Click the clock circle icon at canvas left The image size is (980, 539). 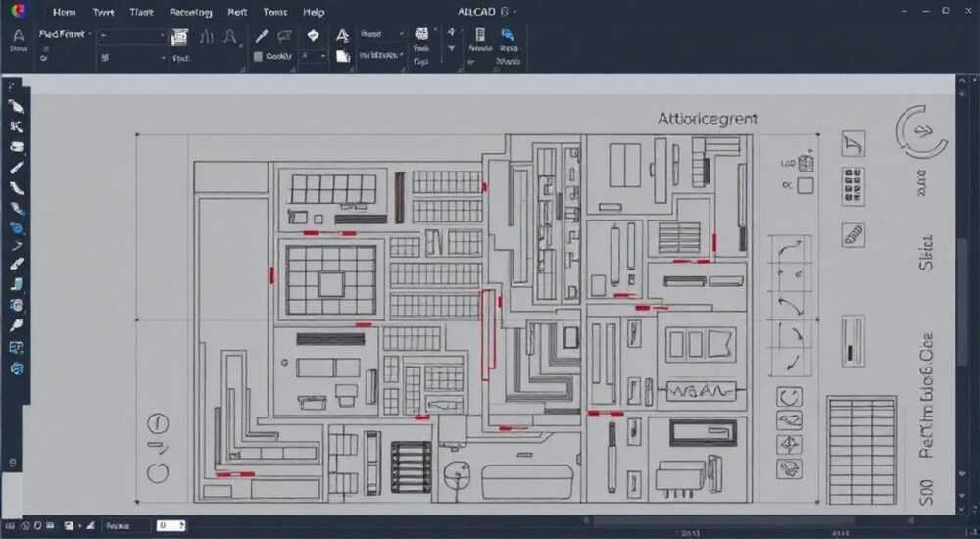(158, 423)
